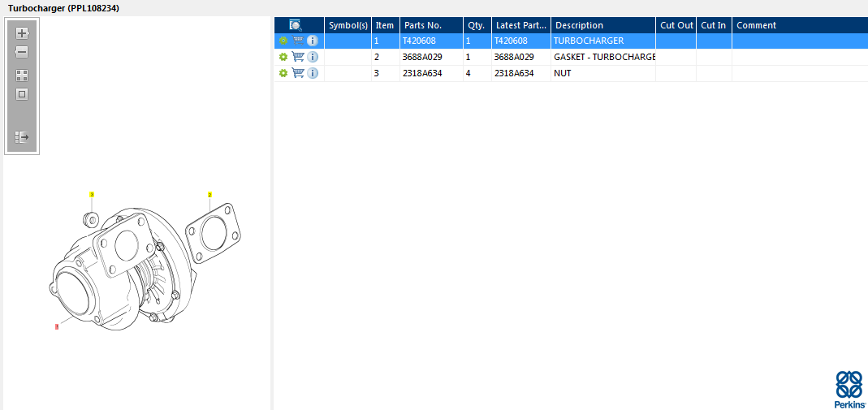Screen dimensions: 868x410
Task: Click the nut drawing in the diagram
Action: click(x=91, y=219)
